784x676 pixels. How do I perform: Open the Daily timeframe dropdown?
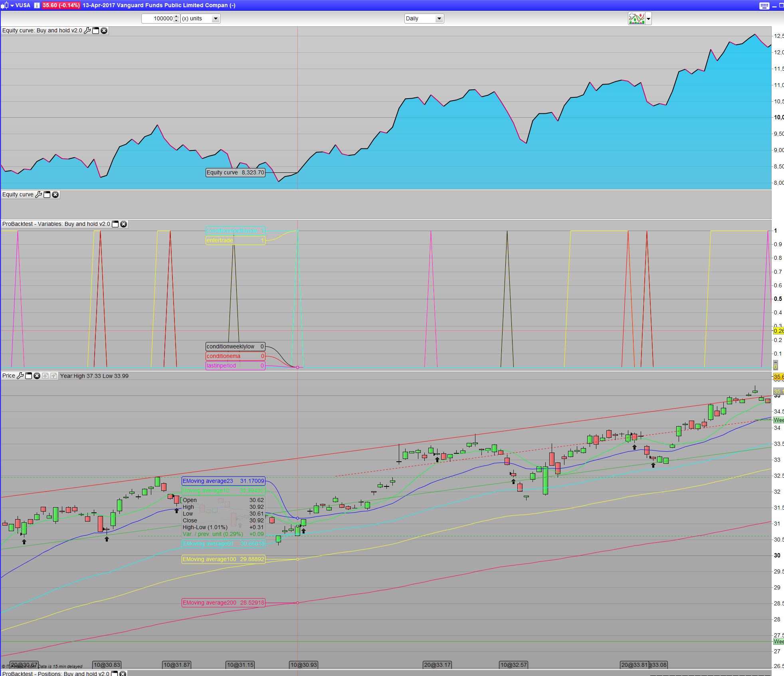point(439,18)
